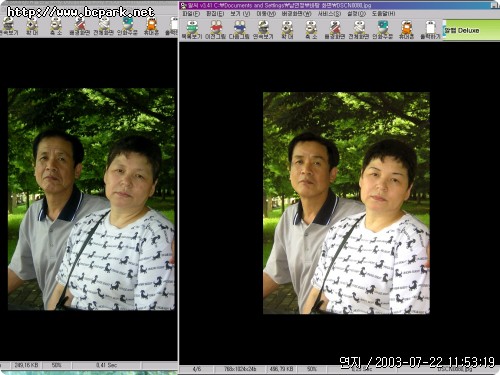
Task: Send to phone (휴대폰) icon in left window
Action: pos(151,26)
